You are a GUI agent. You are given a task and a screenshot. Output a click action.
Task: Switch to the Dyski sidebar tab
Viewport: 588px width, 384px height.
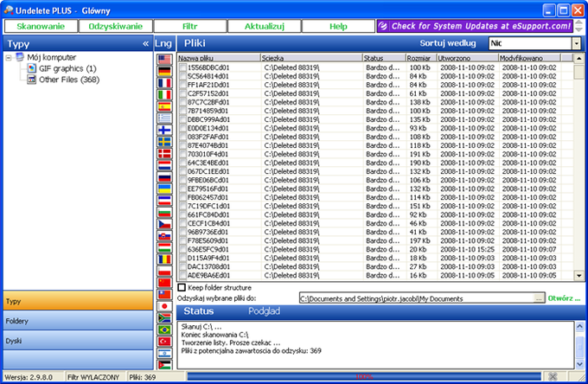[78, 341]
